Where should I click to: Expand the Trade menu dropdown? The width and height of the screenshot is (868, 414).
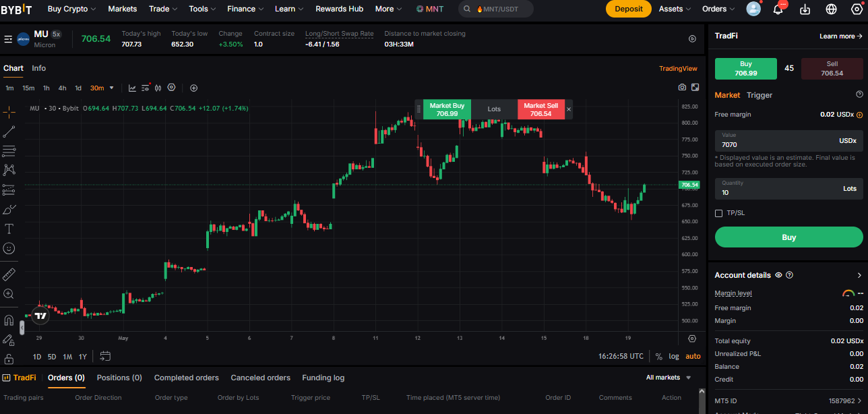pyautogui.click(x=163, y=9)
